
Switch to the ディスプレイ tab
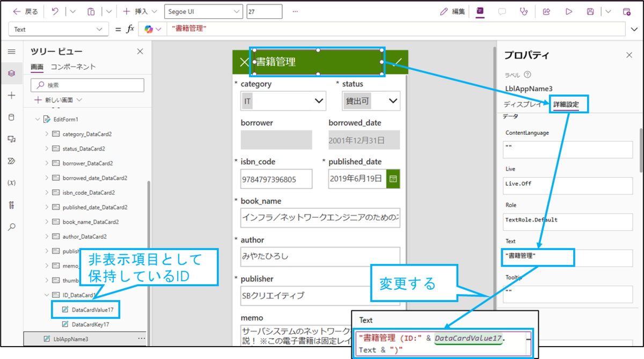[523, 104]
